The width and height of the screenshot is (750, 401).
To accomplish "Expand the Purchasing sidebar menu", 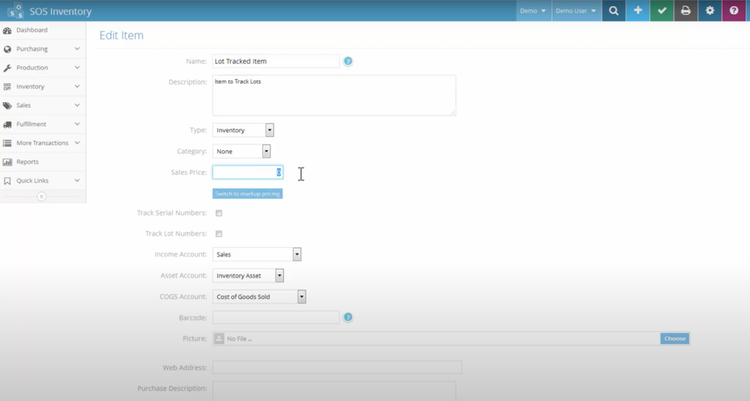I will point(40,48).
